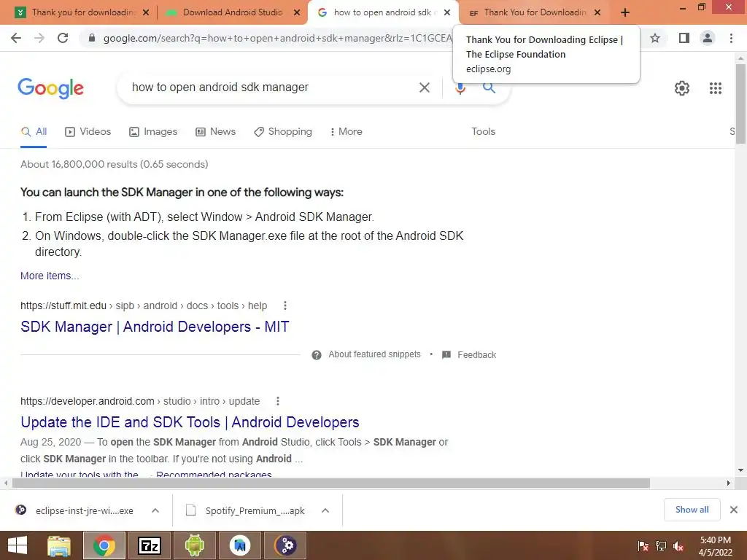Viewport: 747px width, 560px height.
Task: Open the Chrome three-dot menu
Action: pyautogui.click(x=731, y=38)
